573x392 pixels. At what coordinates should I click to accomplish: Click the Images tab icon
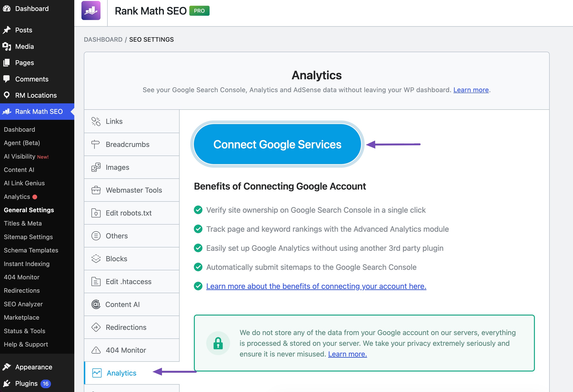click(x=96, y=167)
